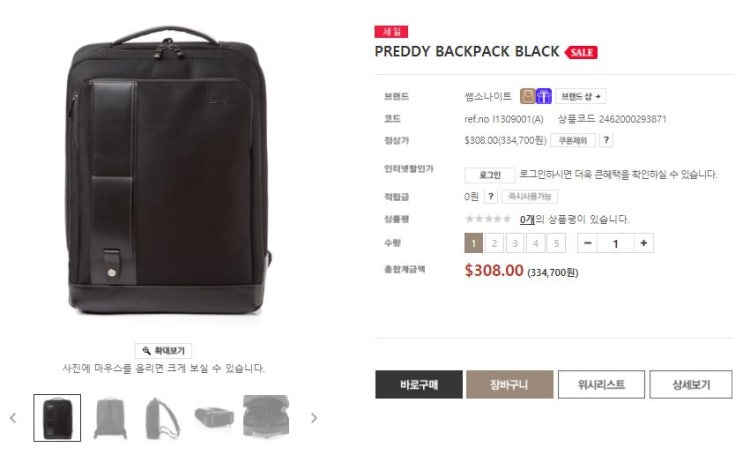Viewport: 743px width, 455px height.
Task: Click the brown bag icon beside brand name
Action: (x=527, y=96)
